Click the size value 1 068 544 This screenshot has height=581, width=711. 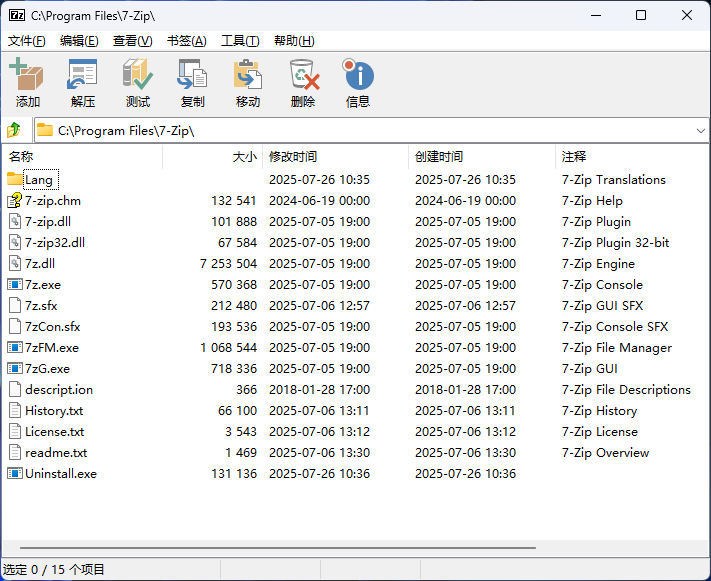tap(228, 347)
